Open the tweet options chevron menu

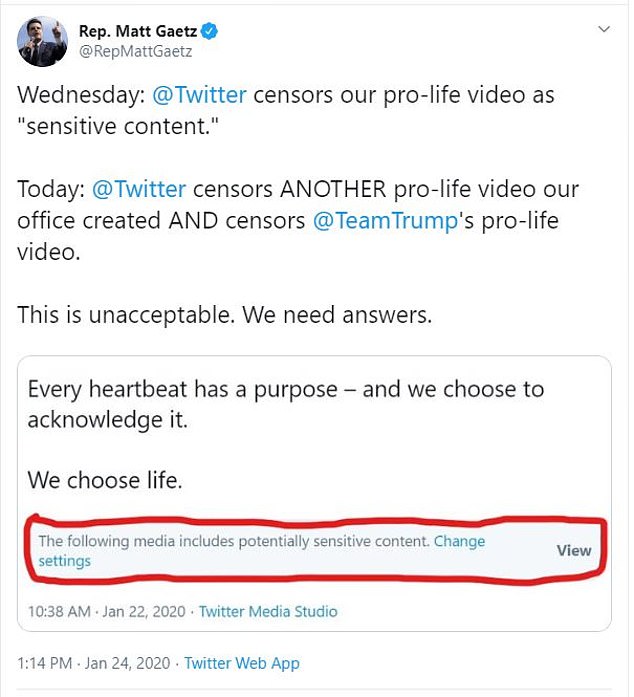(603, 30)
